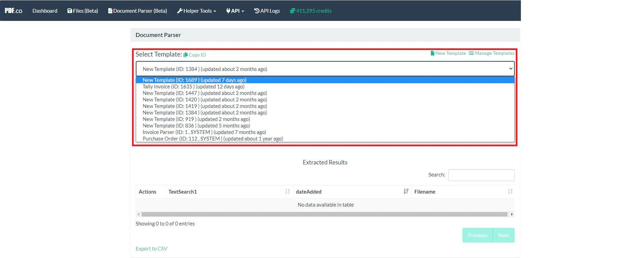
Task: Select Tally Invoice (ID: 1635) template
Action: click(x=193, y=87)
